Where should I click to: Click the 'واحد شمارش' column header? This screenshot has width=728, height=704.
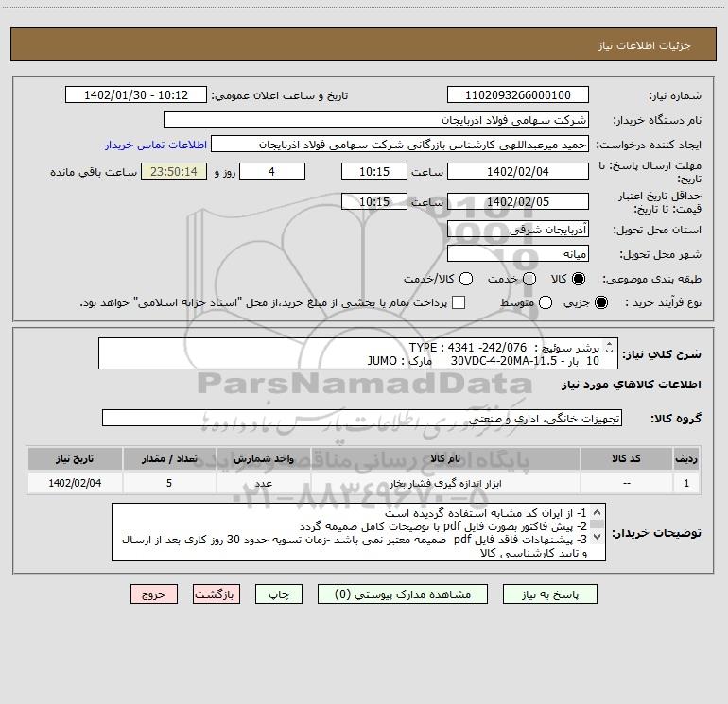263,458
